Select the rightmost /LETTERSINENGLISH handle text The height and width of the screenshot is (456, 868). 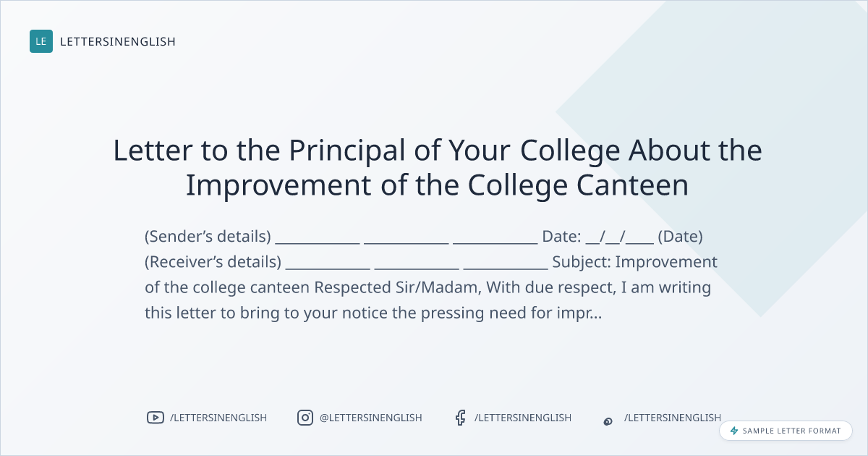coord(673,418)
